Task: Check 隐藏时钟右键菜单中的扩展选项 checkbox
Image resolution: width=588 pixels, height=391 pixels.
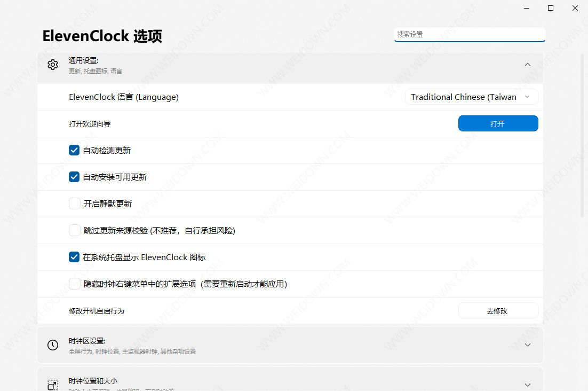Action: pos(74,284)
